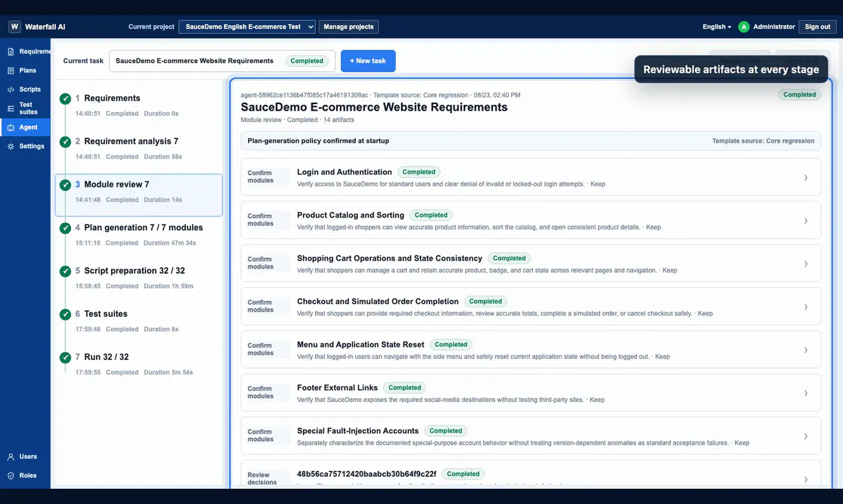Click the 'Duration 5m 54s' text
The height and width of the screenshot is (504, 843).
168,372
